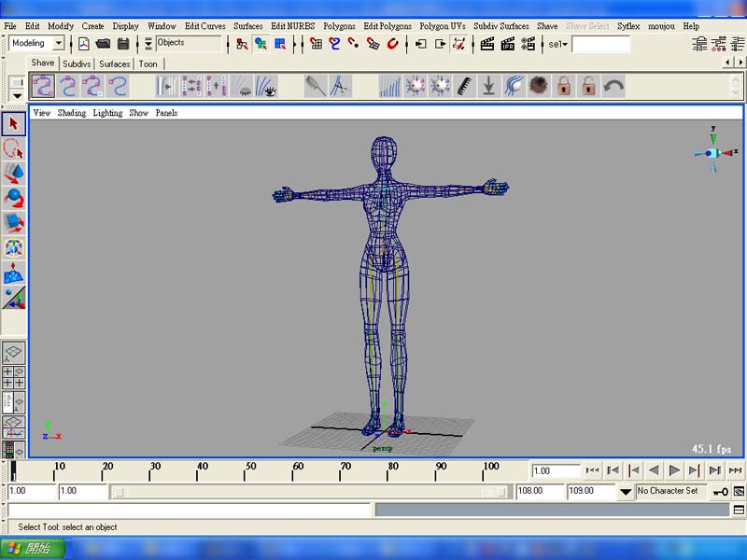Click the Shave hairbrush shelf icon
747x560 pixels.
coord(316,86)
